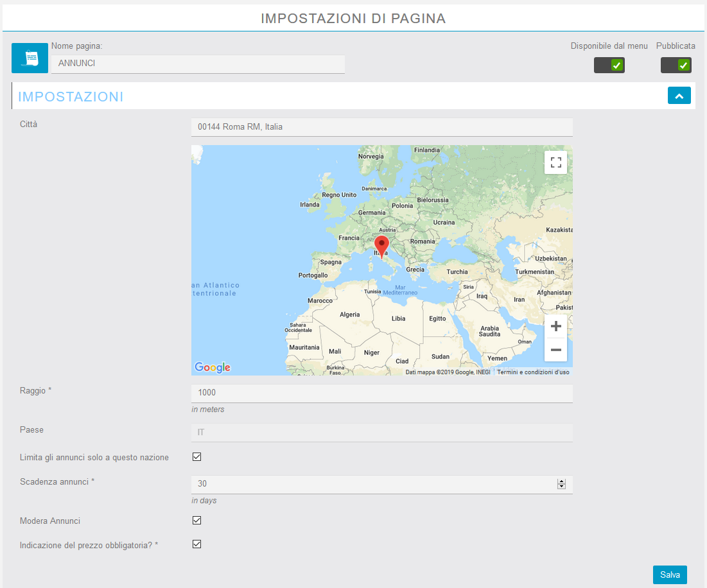Open Termini e condizioni d'uso link
This screenshot has height=588, width=707.
coord(533,372)
